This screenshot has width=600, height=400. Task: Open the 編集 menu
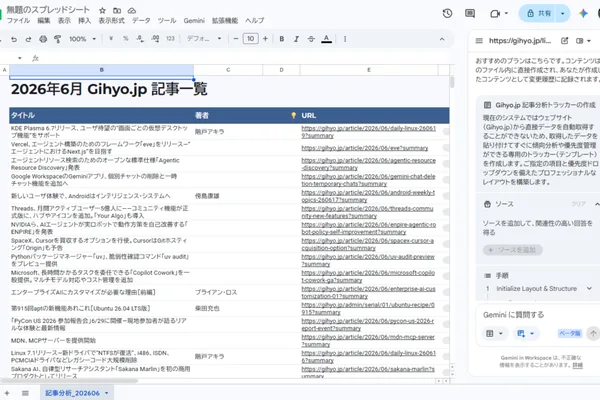point(44,21)
